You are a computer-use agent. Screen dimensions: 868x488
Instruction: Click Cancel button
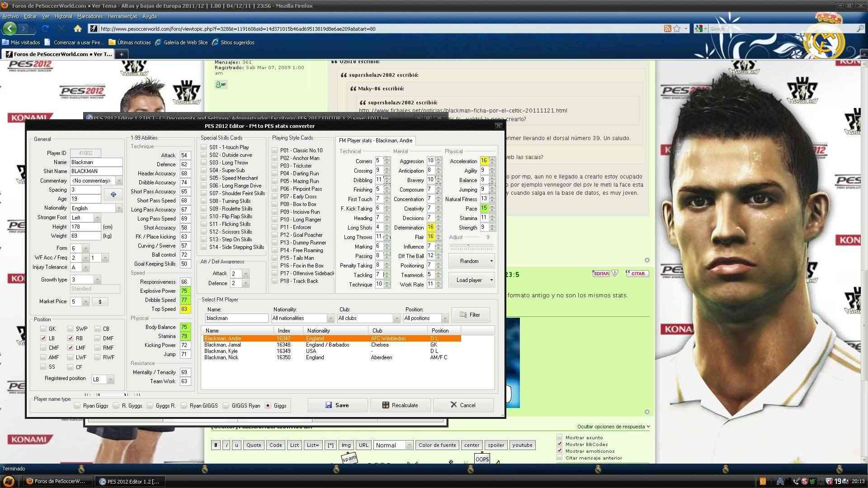463,405
